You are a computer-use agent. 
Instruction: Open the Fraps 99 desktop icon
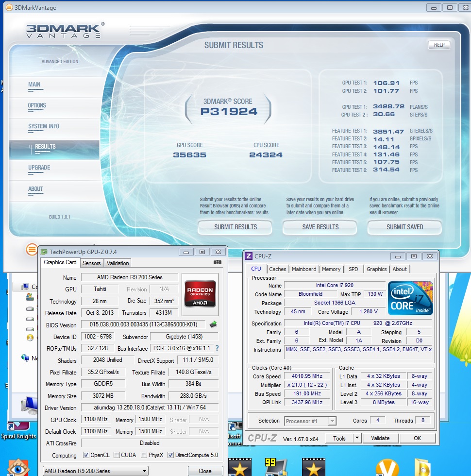click(x=276, y=467)
